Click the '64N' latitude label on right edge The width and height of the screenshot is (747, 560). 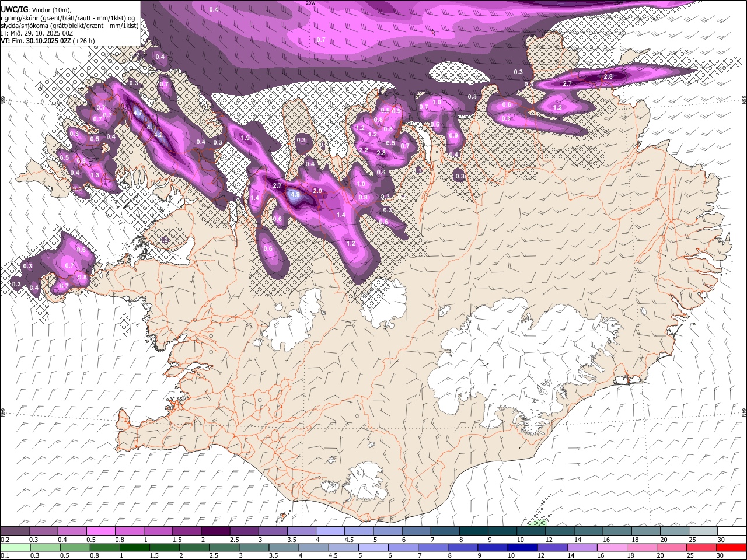click(x=744, y=412)
